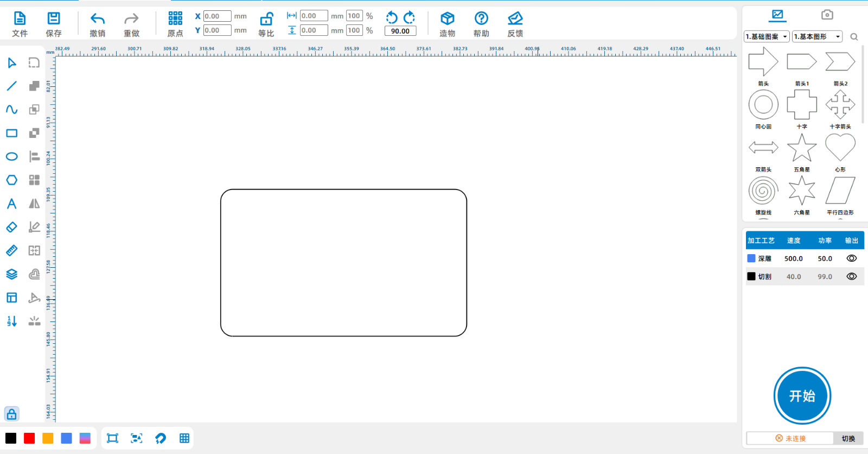Open the 1.基础图案 category dropdown
The height and width of the screenshot is (454, 868).
point(766,36)
